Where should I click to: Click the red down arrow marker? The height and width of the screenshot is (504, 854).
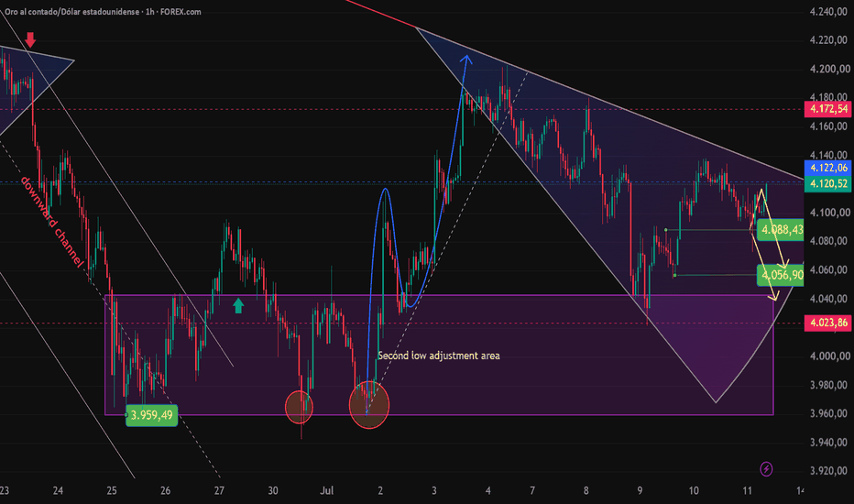coord(30,39)
